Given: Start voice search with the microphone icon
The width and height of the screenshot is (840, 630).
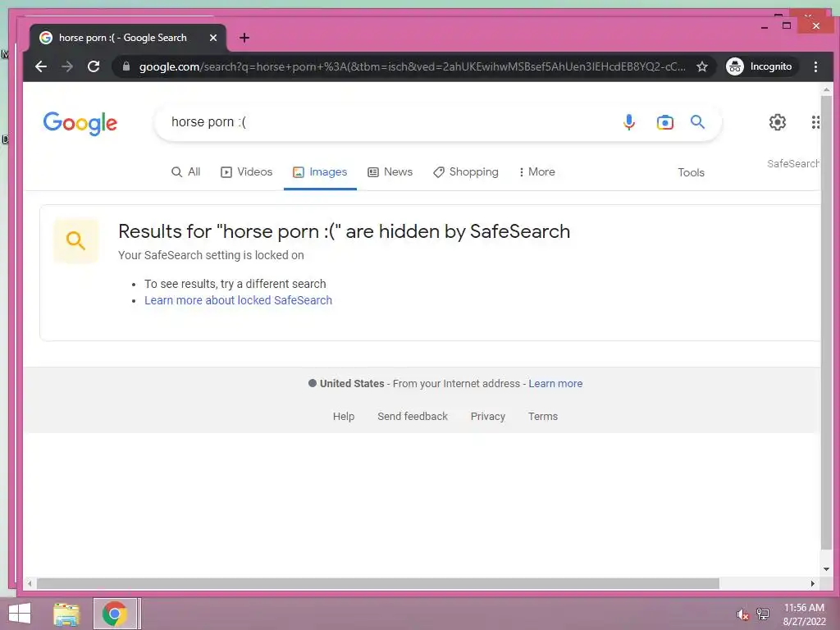Looking at the screenshot, I should coord(629,122).
